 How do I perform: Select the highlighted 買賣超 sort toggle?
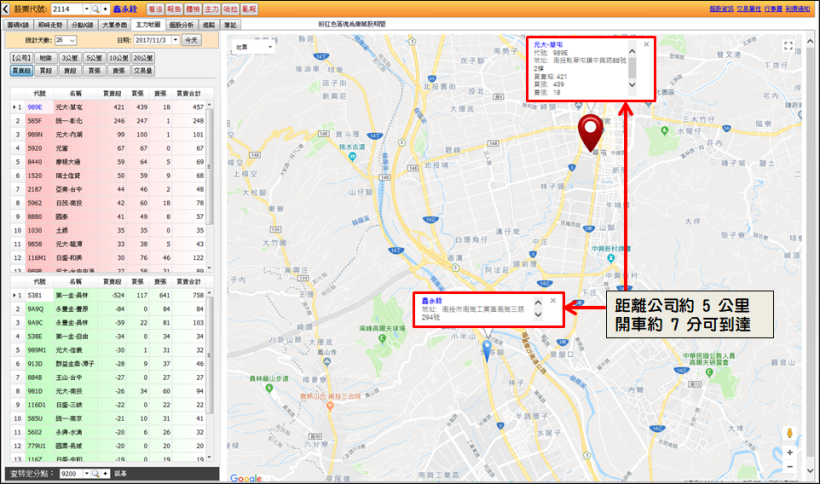click(x=21, y=71)
